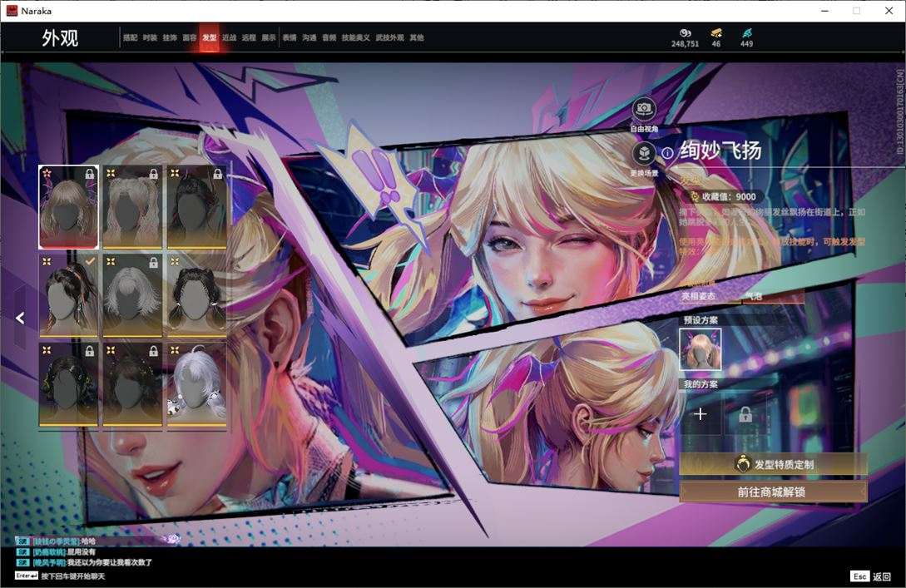The width and height of the screenshot is (906, 588).
Task: Select the 亮相姿态 sub-tab
Action: [x=699, y=296]
